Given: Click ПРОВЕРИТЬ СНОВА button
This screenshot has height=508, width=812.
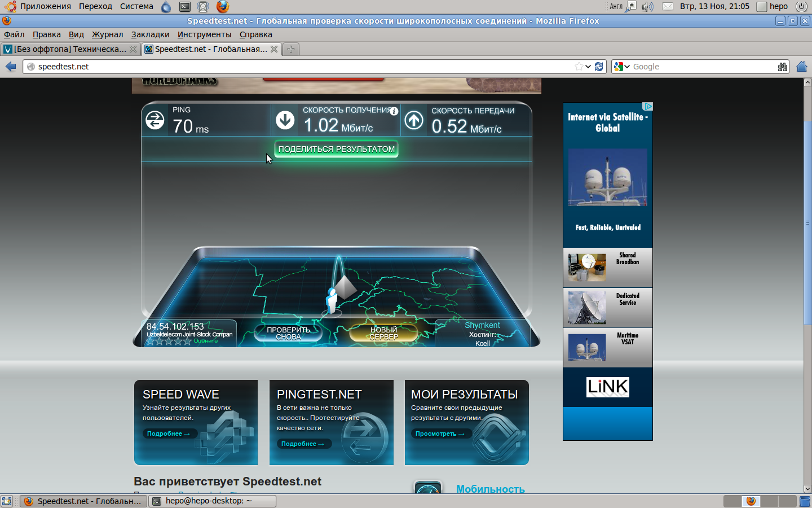Looking at the screenshot, I should [x=288, y=334].
